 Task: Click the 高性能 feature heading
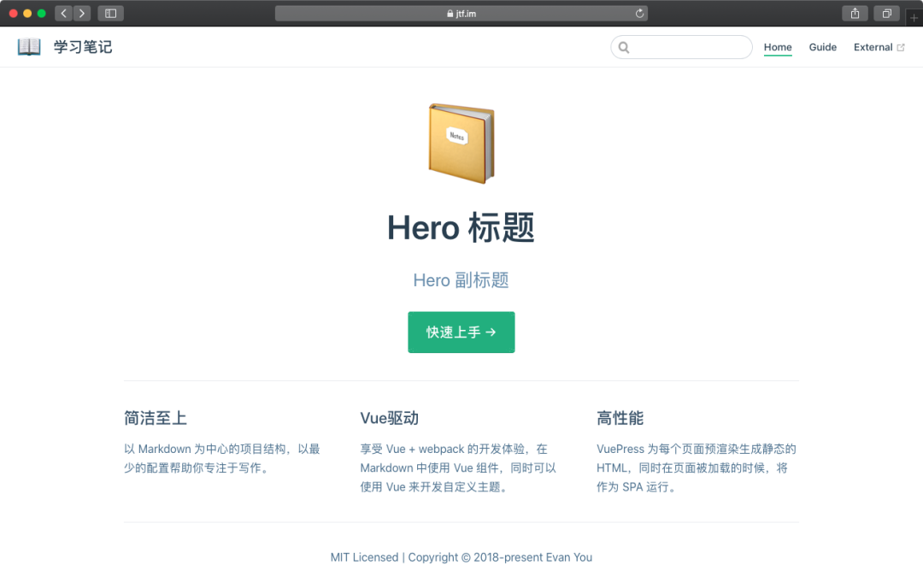(x=620, y=418)
